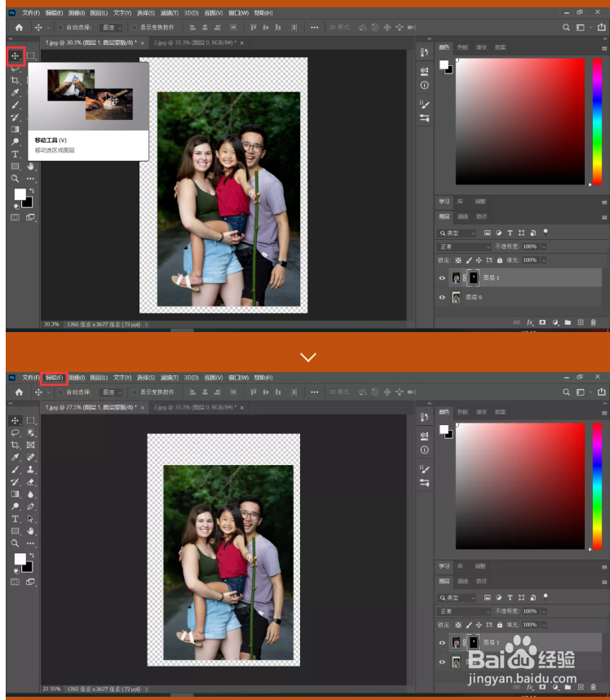610x700 pixels.
Task: Open the search magnifier in the upper window's options bar
Action: click(566, 28)
